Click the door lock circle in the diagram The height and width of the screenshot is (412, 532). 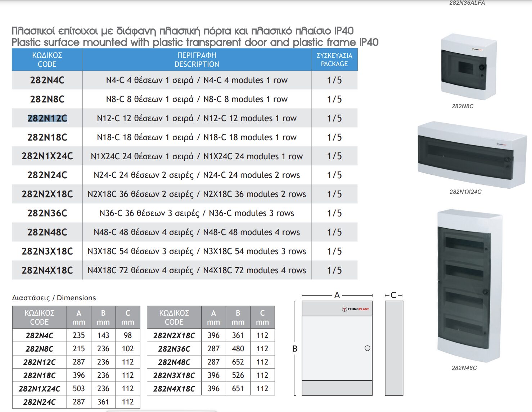tap(367, 348)
